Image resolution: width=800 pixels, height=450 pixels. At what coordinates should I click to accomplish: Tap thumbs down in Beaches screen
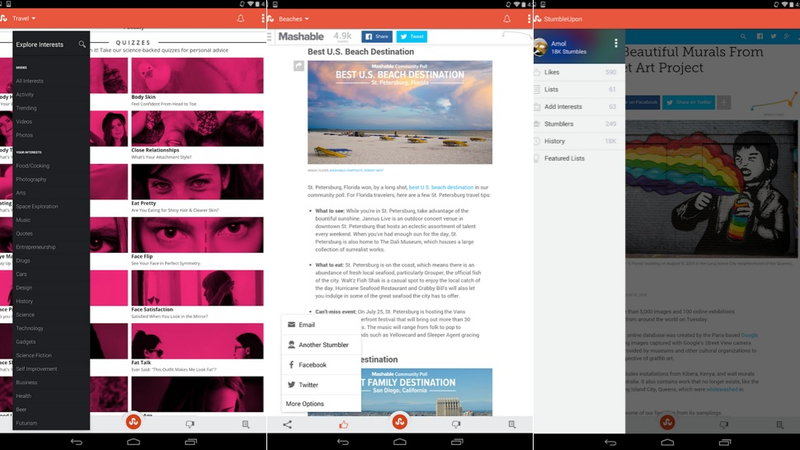(x=456, y=424)
